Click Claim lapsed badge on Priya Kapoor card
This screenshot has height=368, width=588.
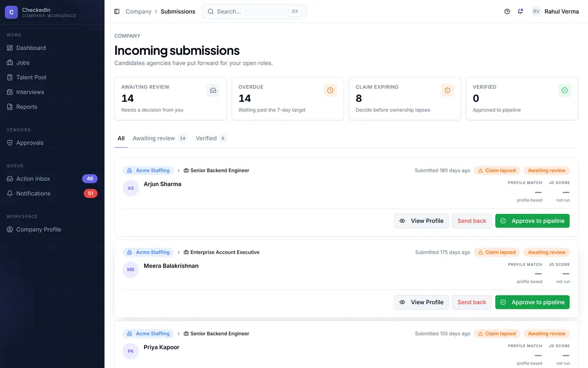pos(497,334)
